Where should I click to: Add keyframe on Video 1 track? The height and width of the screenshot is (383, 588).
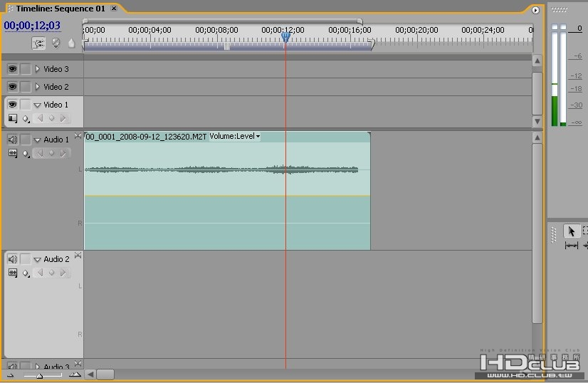pos(51,119)
